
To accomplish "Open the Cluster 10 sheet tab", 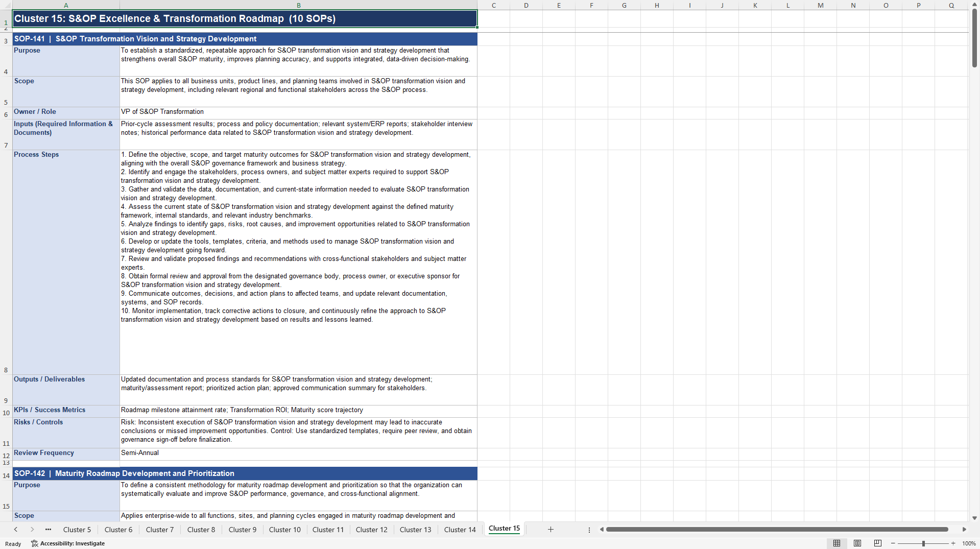I will [x=285, y=530].
